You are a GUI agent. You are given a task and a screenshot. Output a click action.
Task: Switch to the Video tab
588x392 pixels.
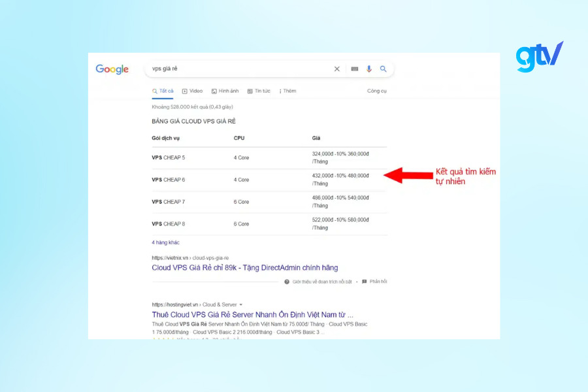pos(193,91)
